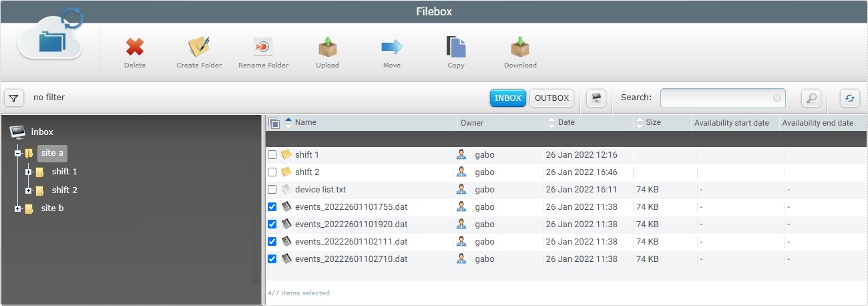868x306 pixels.
Task: Sort by the Date column arrow
Action: [552, 122]
